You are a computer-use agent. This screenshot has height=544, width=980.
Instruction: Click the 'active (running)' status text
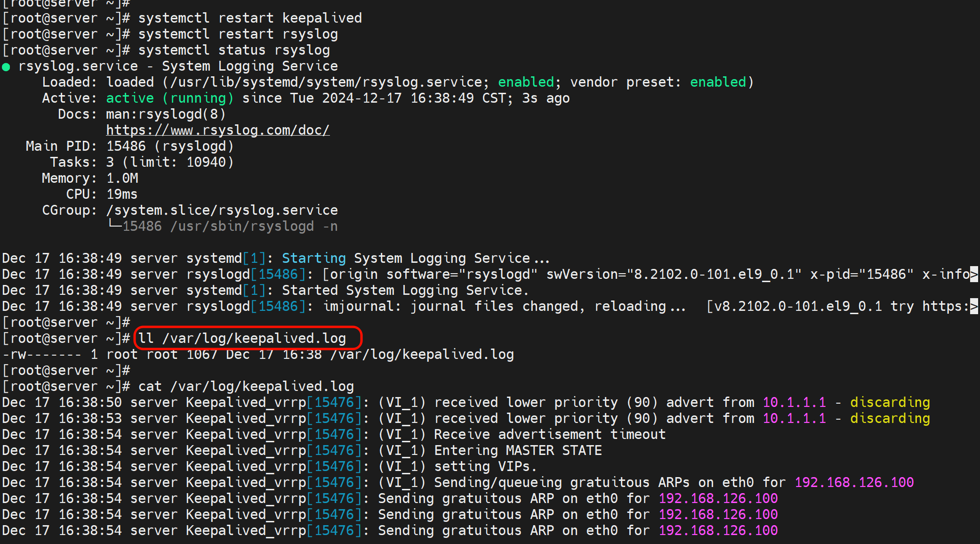(170, 98)
